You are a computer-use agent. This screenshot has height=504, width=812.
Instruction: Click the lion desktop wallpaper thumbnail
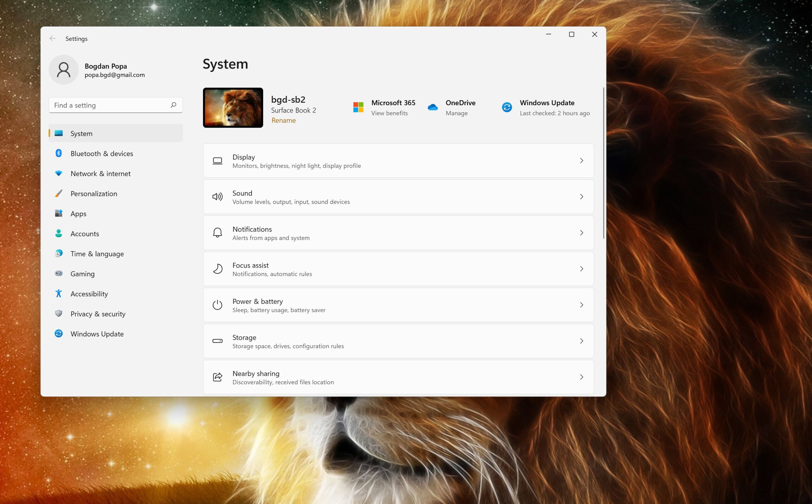pos(233,107)
